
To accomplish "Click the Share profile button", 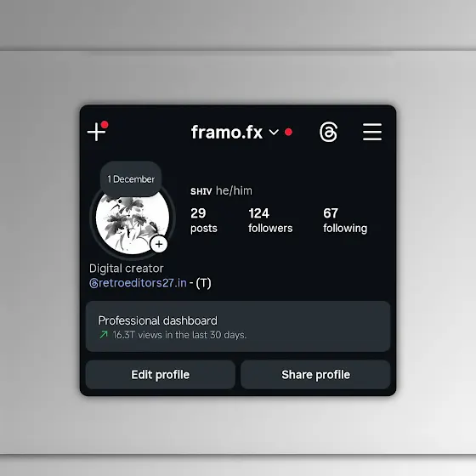I will (x=315, y=375).
